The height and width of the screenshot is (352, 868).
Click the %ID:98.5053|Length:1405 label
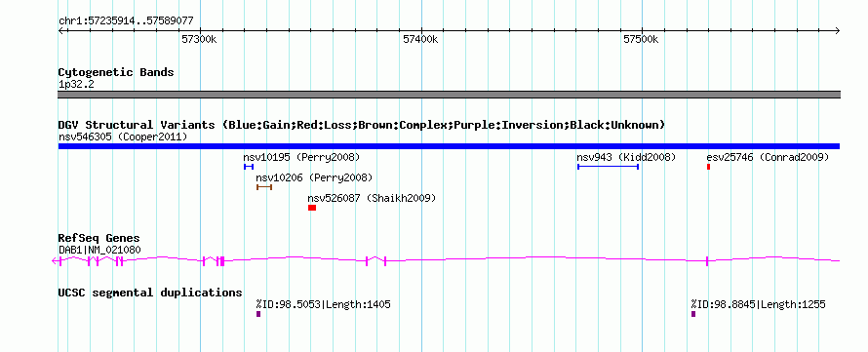(x=323, y=304)
